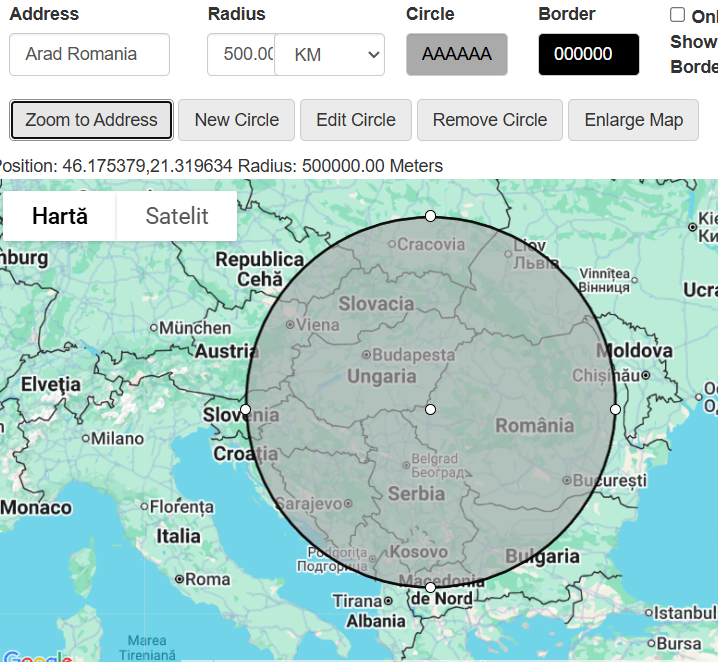The width and height of the screenshot is (718, 662).
Task: Open the KM unit dropdown
Action: (x=329, y=54)
